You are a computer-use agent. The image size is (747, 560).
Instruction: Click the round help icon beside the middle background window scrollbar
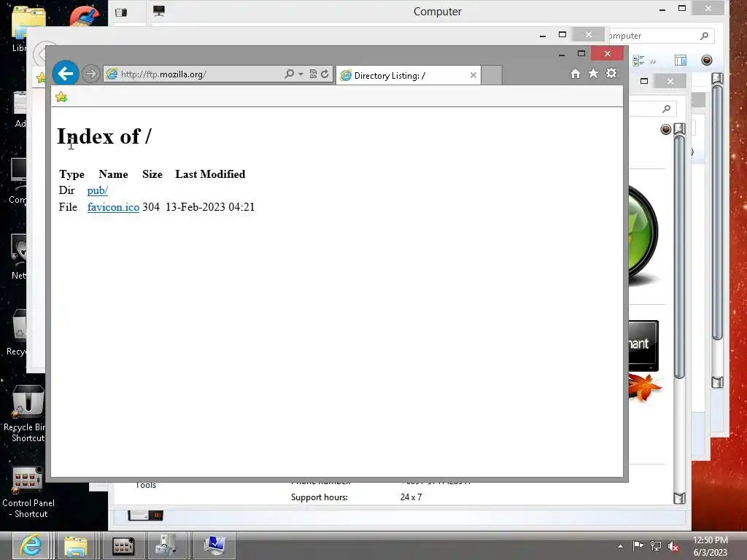(665, 129)
